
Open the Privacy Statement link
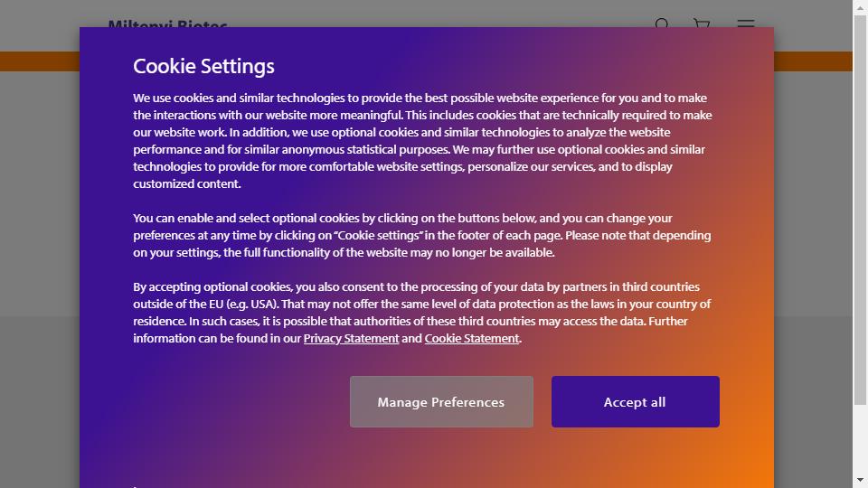351,338
